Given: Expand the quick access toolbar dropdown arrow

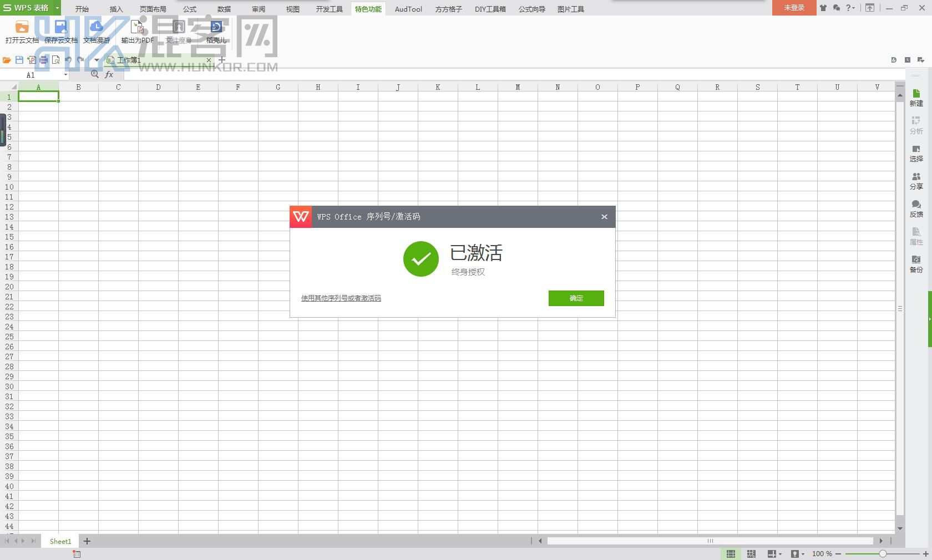Looking at the screenshot, I should pyautogui.click(x=97, y=60).
